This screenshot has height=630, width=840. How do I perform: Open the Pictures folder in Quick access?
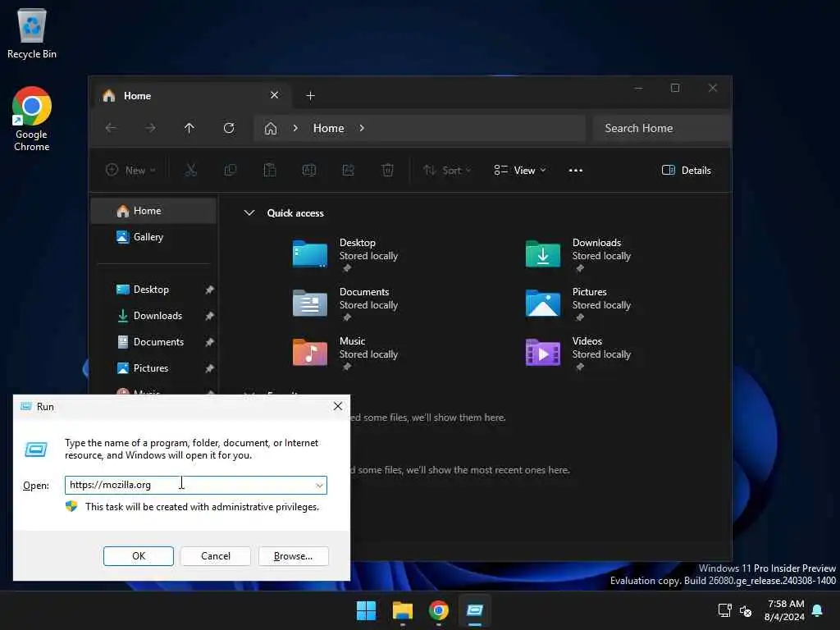click(578, 304)
